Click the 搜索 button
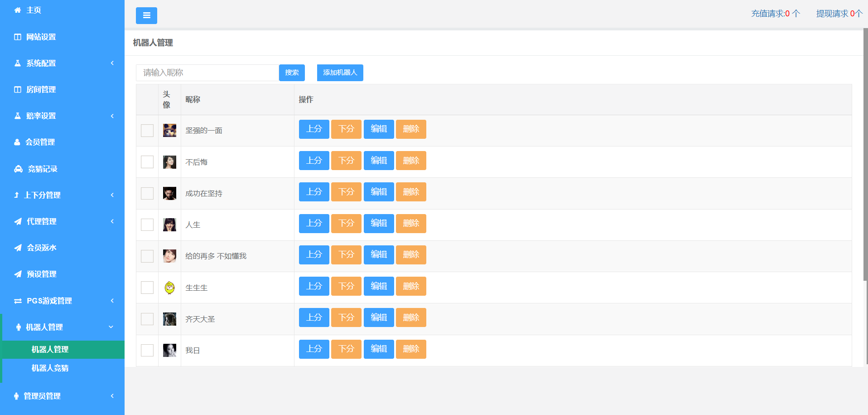 tap(292, 73)
